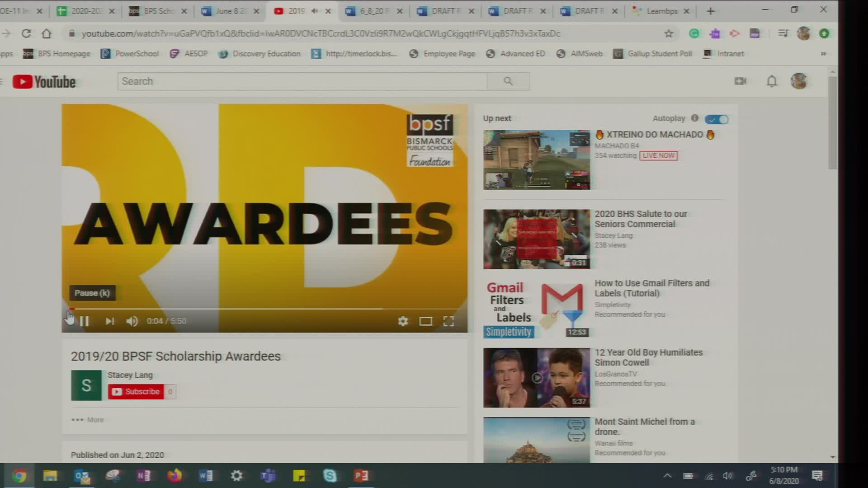This screenshot has width=868, height=488.
Task: Skip to next video in player
Action: point(110,321)
